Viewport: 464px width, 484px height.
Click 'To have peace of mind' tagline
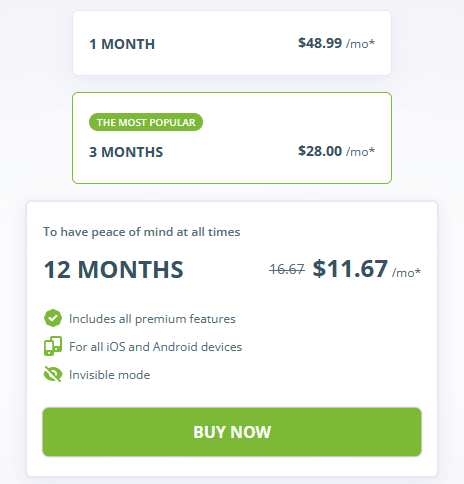142,232
